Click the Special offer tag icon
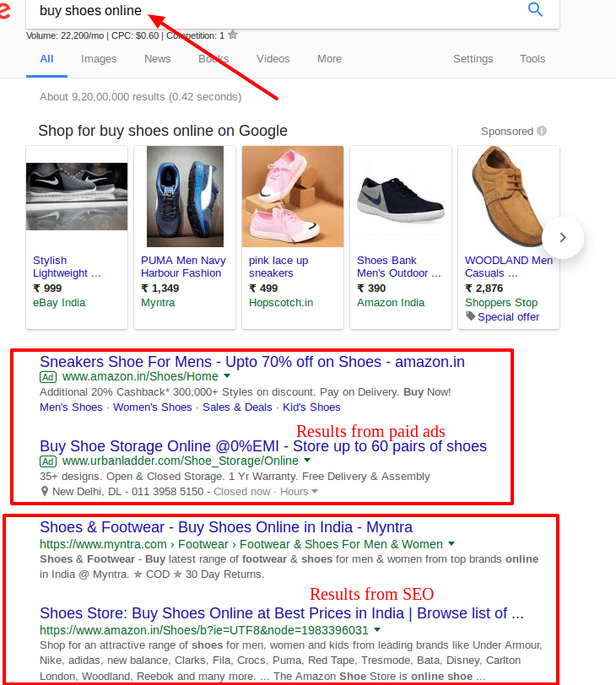Screen dimensions: 616x685 470,316
